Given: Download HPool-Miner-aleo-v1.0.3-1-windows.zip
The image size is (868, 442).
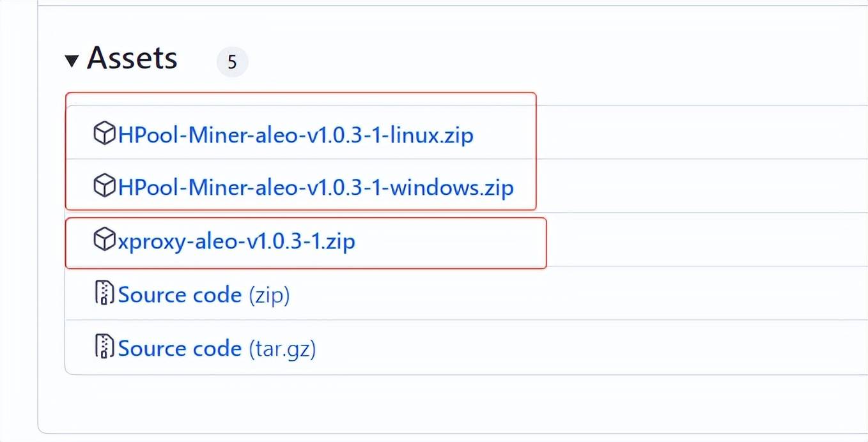Looking at the screenshot, I should tap(316, 188).
